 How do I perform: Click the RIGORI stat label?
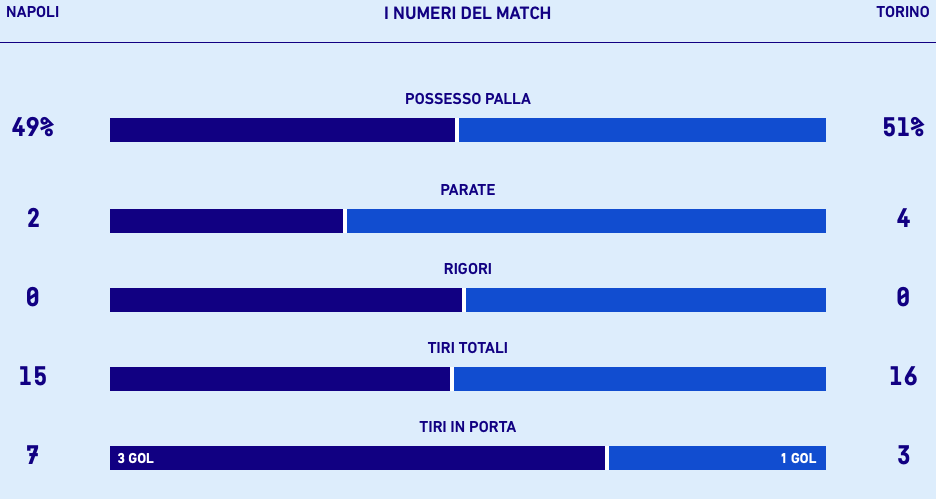point(467,269)
